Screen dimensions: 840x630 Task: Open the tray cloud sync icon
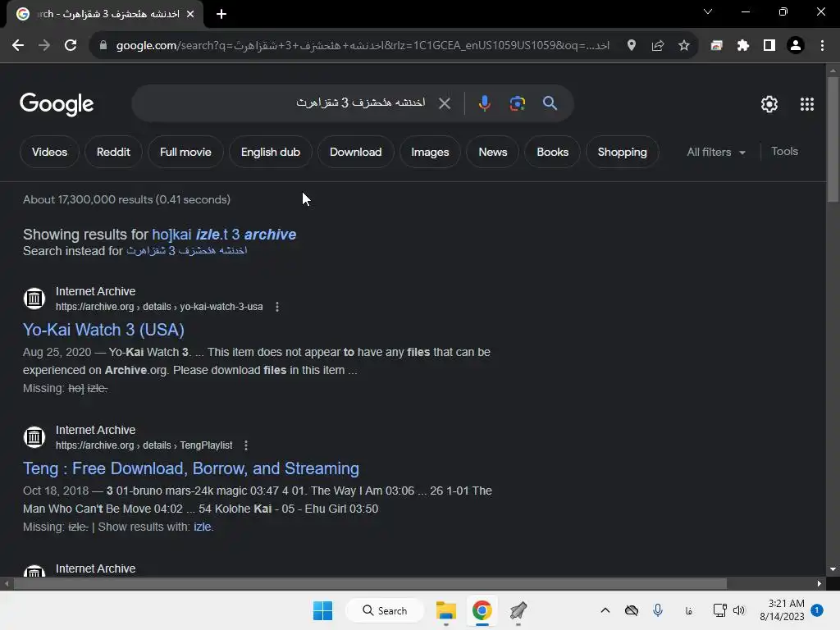point(632,610)
